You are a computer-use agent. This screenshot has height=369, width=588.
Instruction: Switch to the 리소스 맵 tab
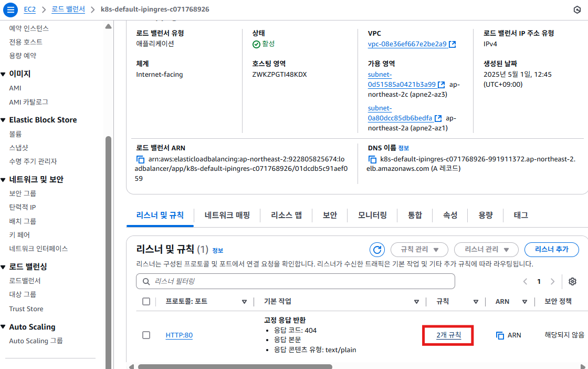pos(287,216)
